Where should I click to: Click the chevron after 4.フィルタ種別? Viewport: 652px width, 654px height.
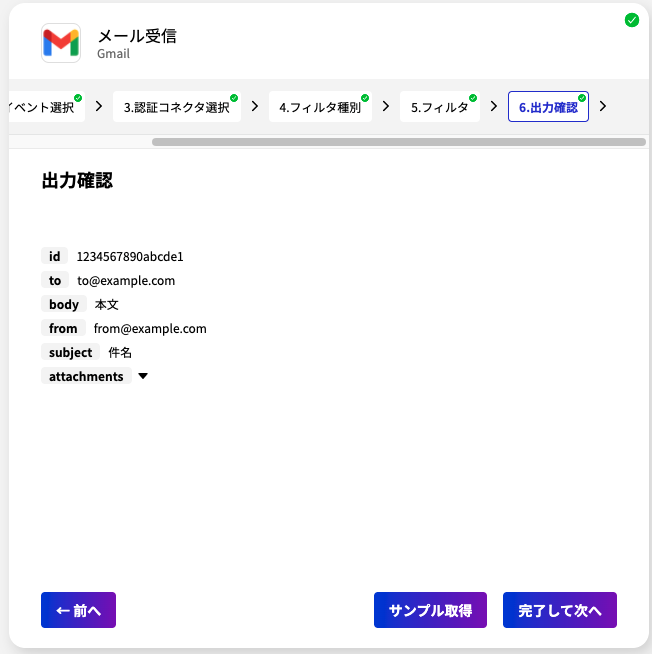[x=386, y=106]
